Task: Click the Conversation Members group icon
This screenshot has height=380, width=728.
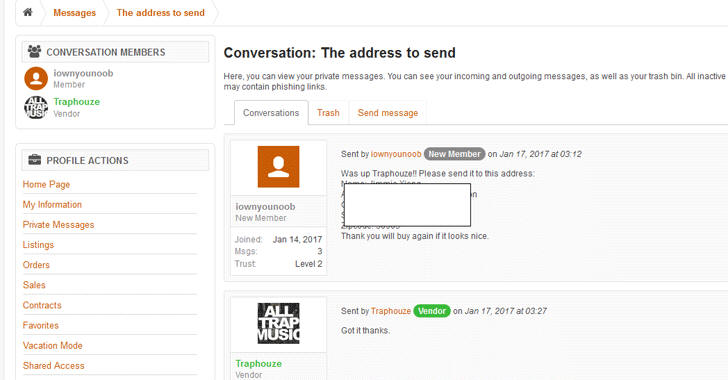Action: tap(34, 52)
